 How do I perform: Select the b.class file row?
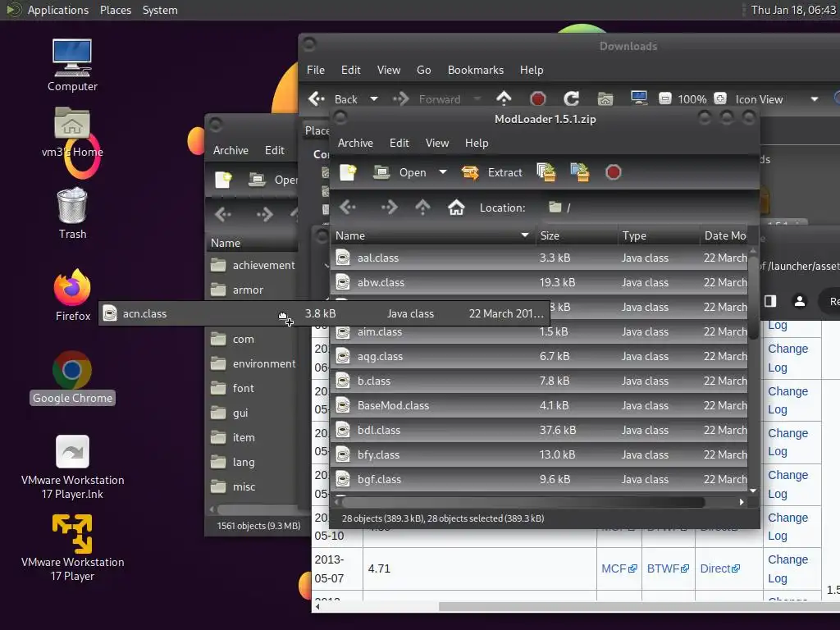point(539,381)
